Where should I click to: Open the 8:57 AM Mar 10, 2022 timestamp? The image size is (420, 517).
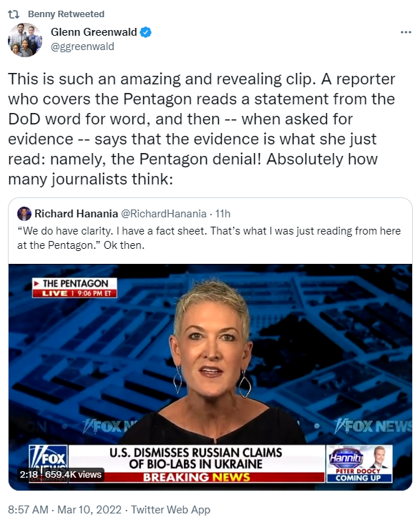point(64,509)
